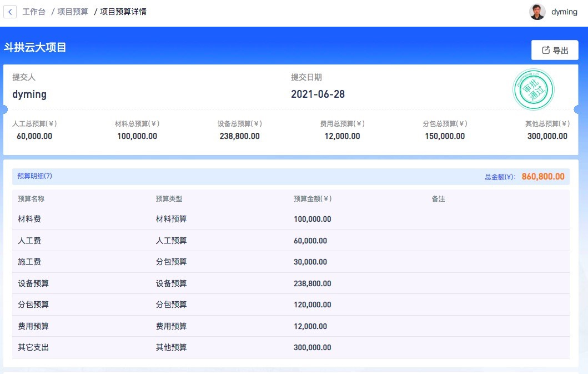Click the 预算金额 column header
The width and height of the screenshot is (588, 374).
pos(312,199)
